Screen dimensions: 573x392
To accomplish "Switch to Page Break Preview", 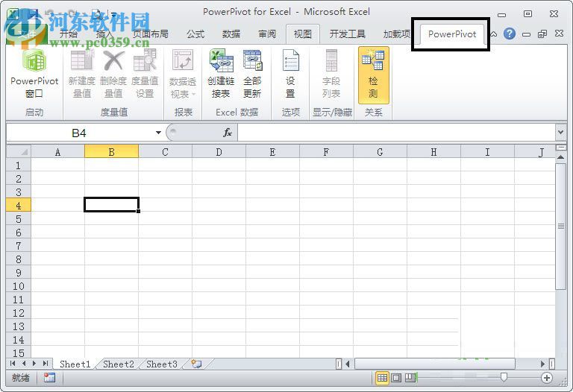I will pyautogui.click(x=410, y=378).
